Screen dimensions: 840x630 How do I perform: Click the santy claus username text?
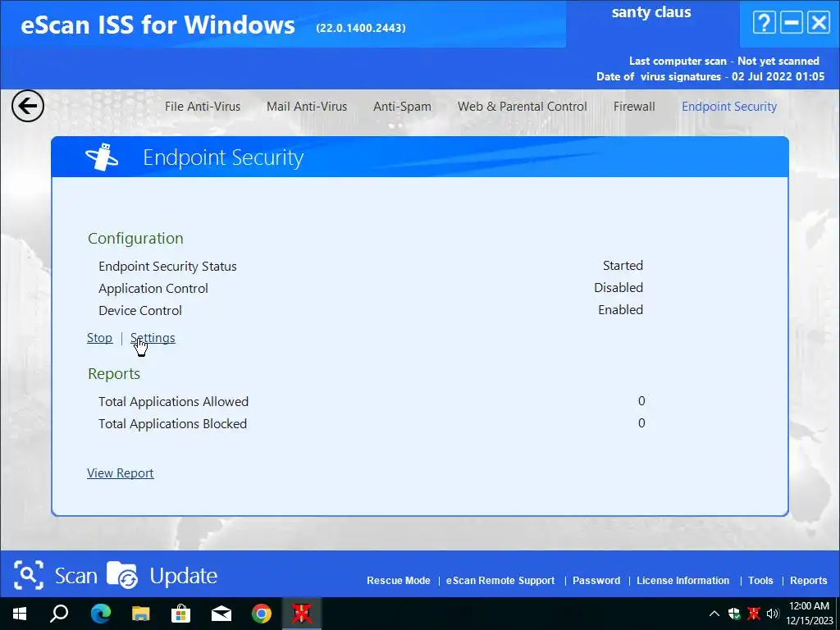(x=651, y=12)
